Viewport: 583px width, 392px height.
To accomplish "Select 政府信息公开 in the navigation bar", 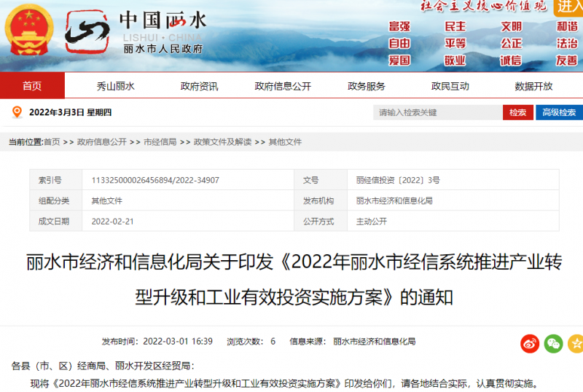I will pos(283,86).
